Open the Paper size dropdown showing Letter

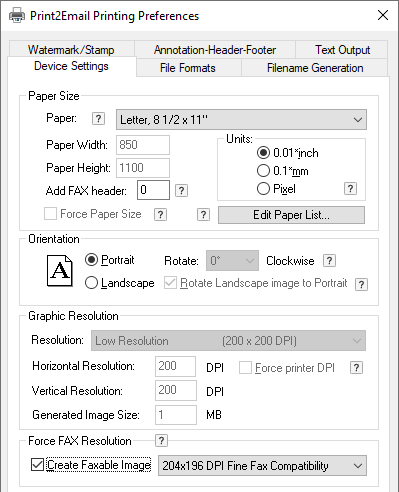click(241, 119)
